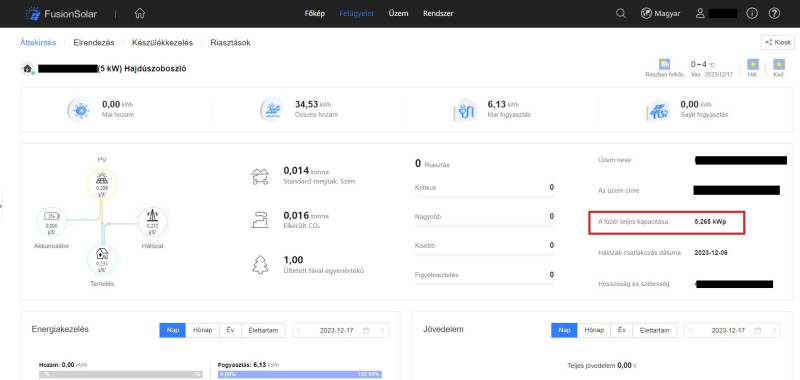Click the Saját fogyasztás solar house icon
This screenshot has height=380, width=800.
(658, 110)
